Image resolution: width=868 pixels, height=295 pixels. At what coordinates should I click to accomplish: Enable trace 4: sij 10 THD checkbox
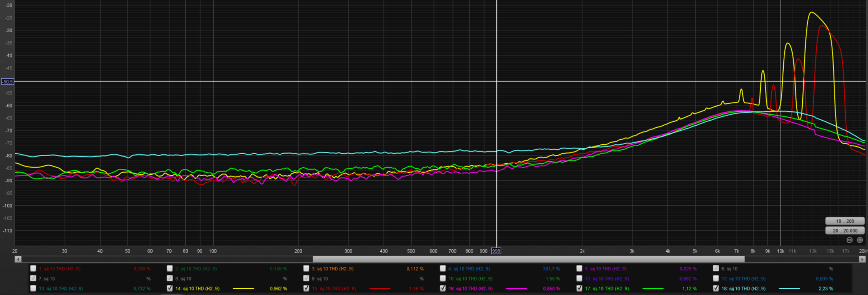click(x=442, y=268)
